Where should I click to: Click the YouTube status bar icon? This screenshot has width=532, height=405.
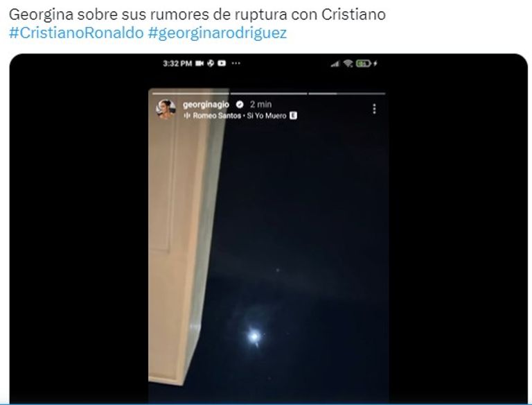pos(222,63)
